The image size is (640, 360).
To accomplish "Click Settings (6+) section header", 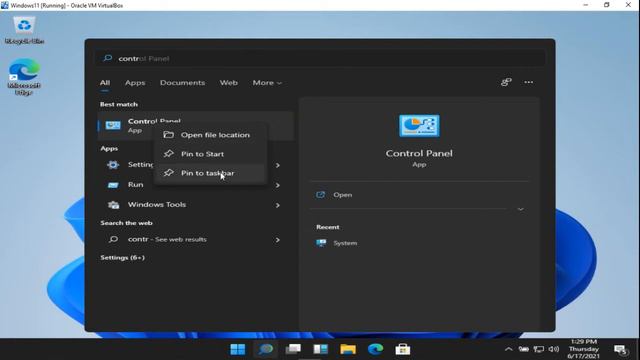I will [x=122, y=258].
